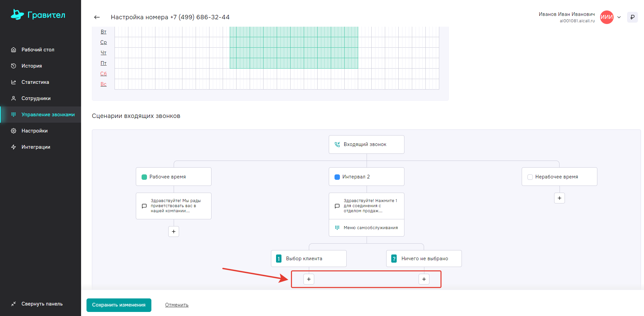Select the blue Интервал 2 node
Screen dimensions: 644x316
366,177
